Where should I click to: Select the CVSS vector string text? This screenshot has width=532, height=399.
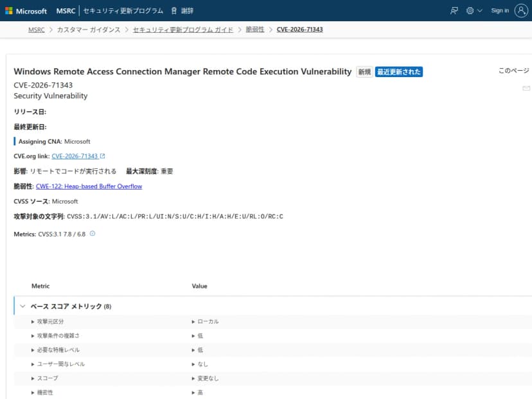(175, 217)
